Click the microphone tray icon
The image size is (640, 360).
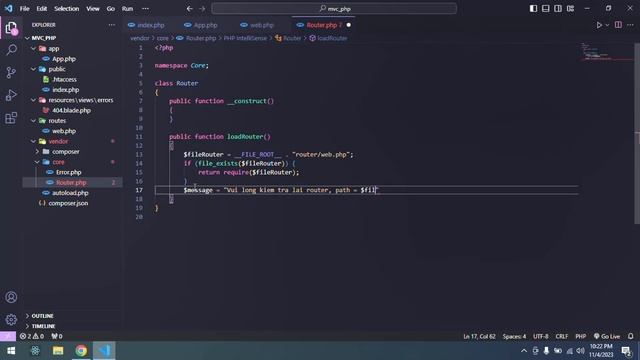tap(546, 351)
